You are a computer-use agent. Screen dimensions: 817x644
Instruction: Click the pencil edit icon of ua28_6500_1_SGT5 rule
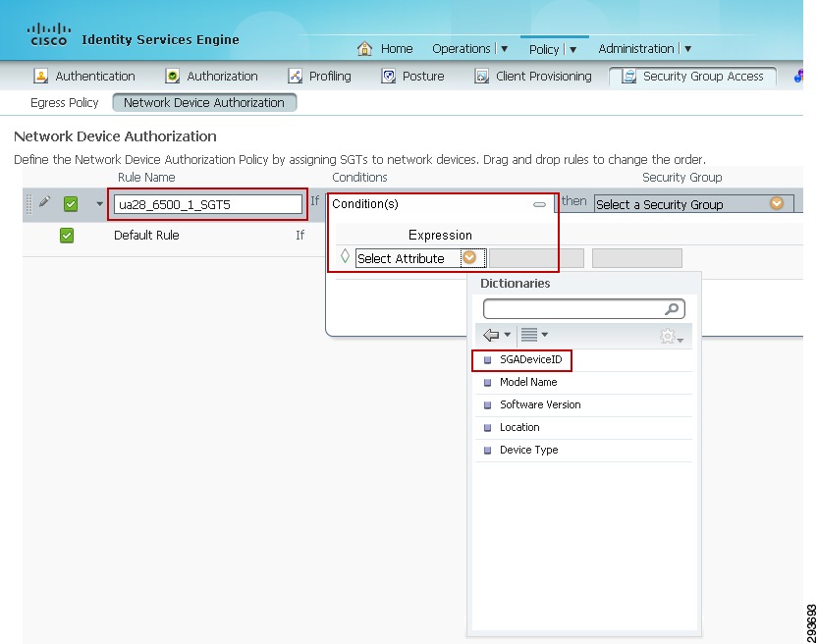[45, 201]
